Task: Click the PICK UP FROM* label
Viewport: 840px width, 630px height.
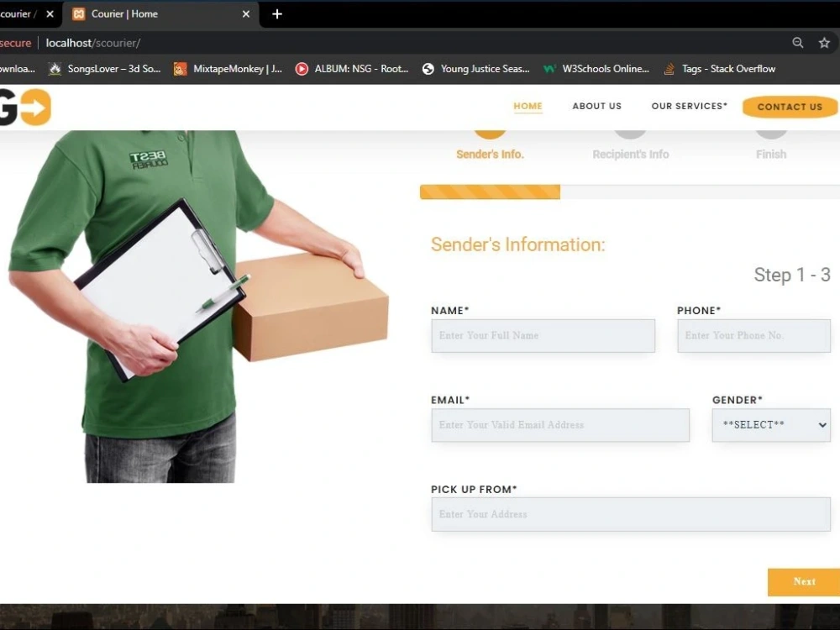Action: pos(474,490)
